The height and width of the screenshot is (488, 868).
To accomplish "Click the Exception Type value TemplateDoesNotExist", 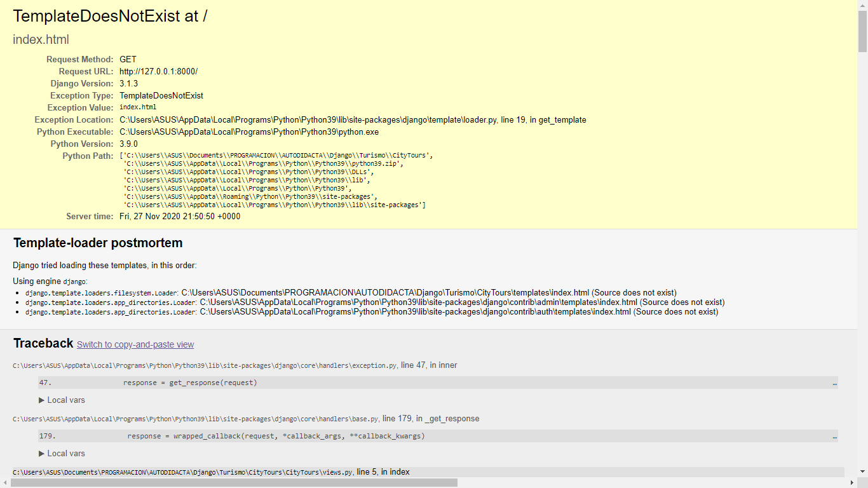I will click(161, 96).
